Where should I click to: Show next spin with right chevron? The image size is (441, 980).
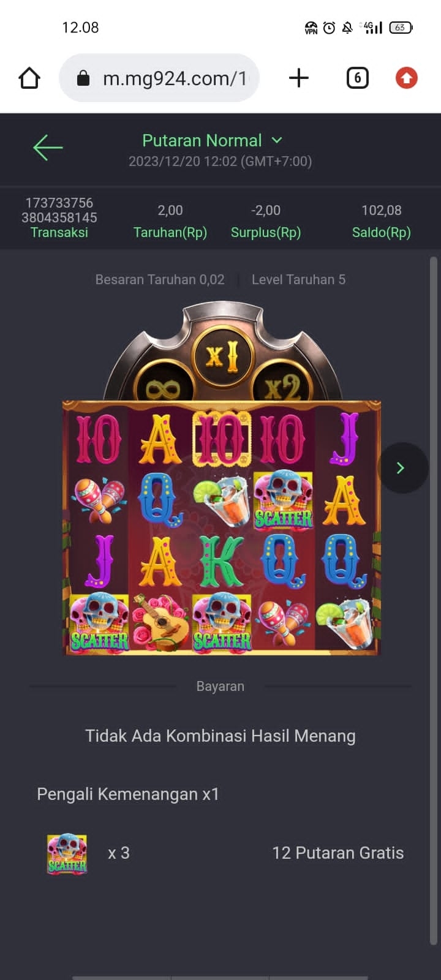click(401, 468)
